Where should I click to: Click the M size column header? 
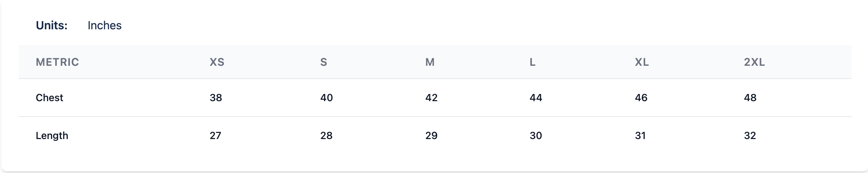pos(430,62)
